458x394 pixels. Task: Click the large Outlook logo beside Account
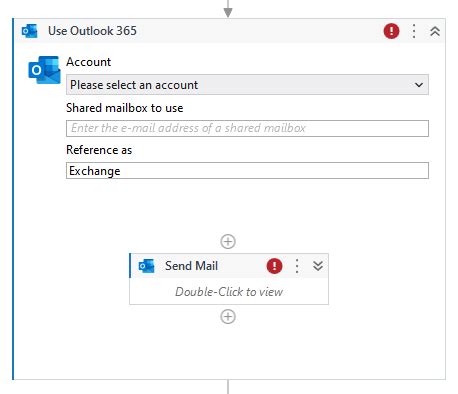(44, 70)
